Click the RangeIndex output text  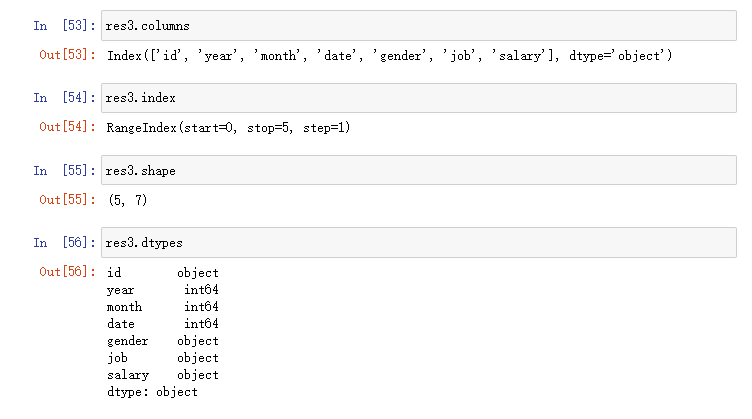coord(228,128)
